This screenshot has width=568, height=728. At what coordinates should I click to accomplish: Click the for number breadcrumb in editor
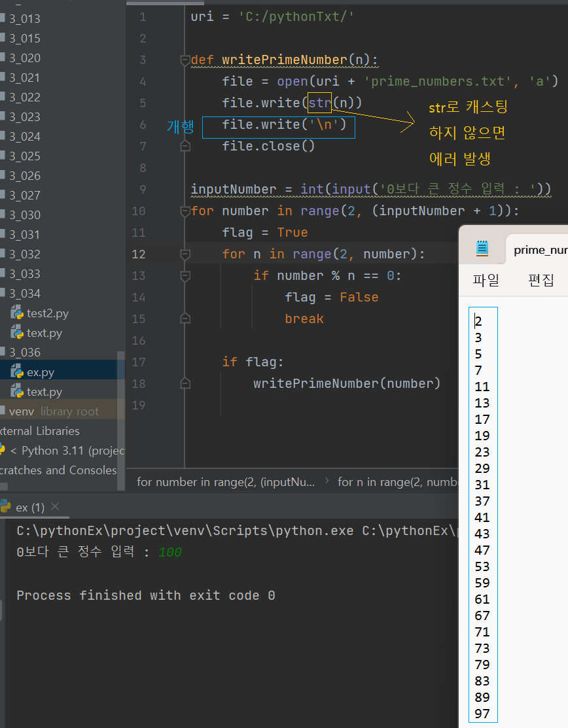[x=226, y=482]
